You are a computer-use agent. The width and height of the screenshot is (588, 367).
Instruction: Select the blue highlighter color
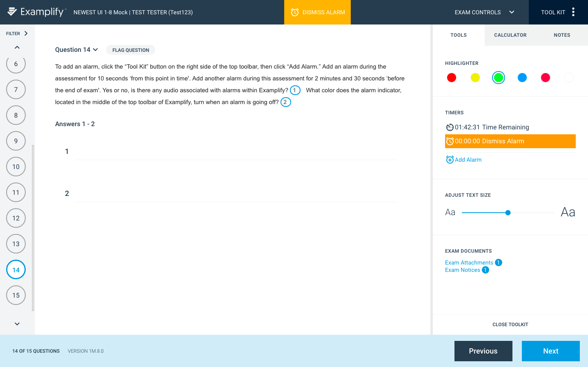click(x=522, y=78)
